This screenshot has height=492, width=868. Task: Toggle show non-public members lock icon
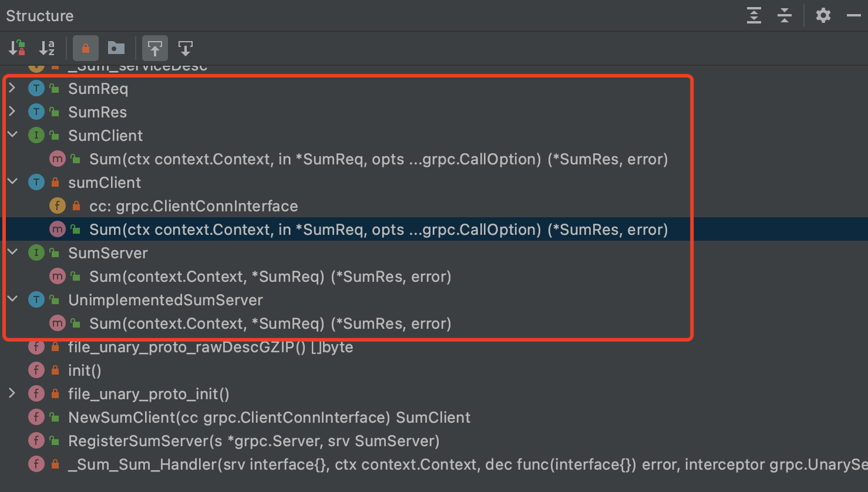click(x=85, y=48)
